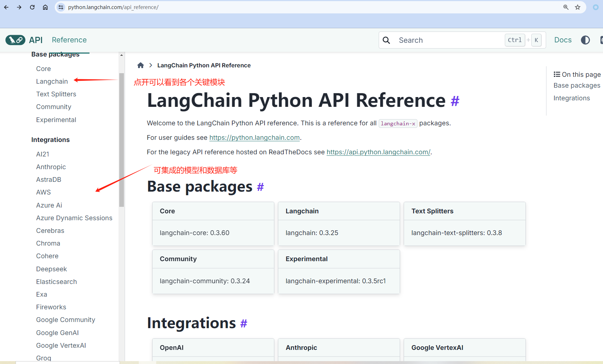Click the site permissions icon beside the URL

(x=61, y=7)
